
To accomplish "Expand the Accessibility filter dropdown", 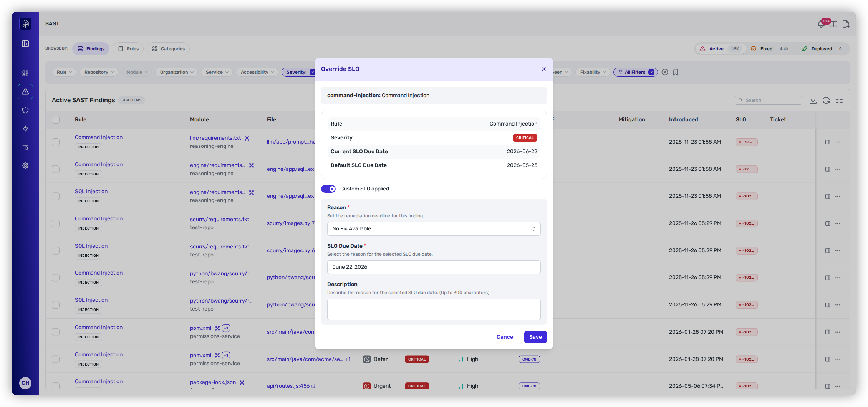I will [257, 72].
